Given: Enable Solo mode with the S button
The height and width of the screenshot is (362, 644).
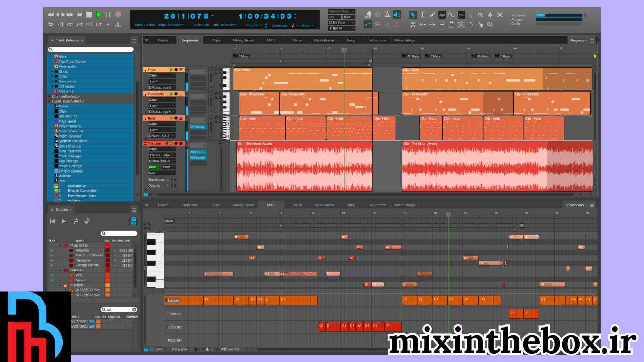Looking at the screenshot, I should pyautogui.click(x=378, y=25).
